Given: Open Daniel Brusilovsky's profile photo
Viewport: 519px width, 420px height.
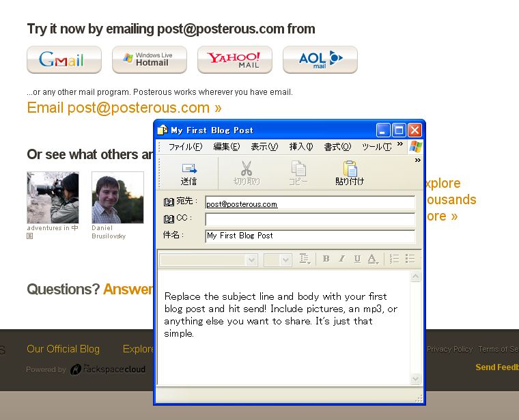Looking at the screenshot, I should 118,197.
